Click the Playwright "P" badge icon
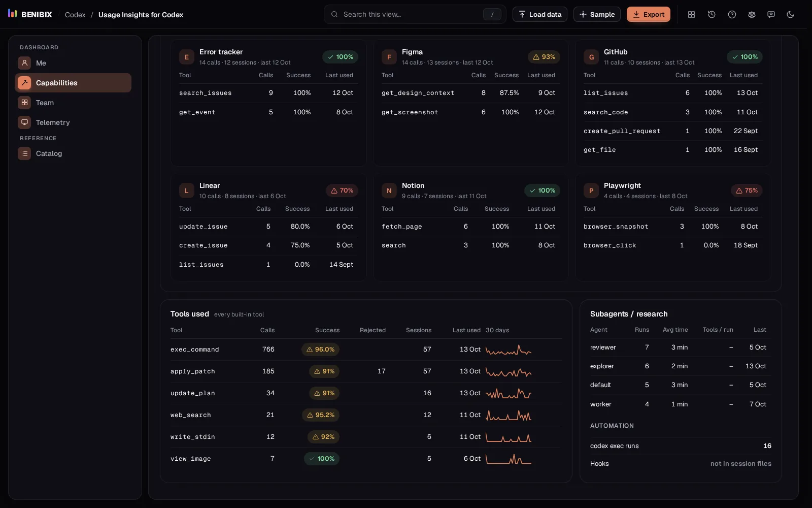 pyautogui.click(x=591, y=190)
